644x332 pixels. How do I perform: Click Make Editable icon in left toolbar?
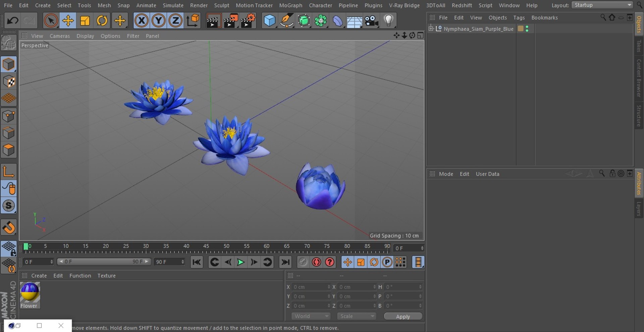pos(9,43)
